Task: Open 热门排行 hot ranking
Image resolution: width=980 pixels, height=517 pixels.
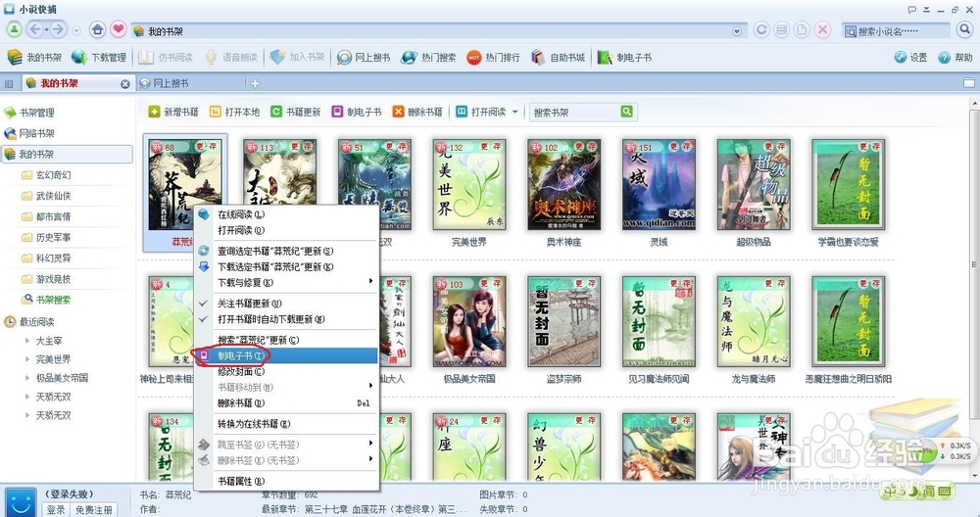Action: [493, 58]
